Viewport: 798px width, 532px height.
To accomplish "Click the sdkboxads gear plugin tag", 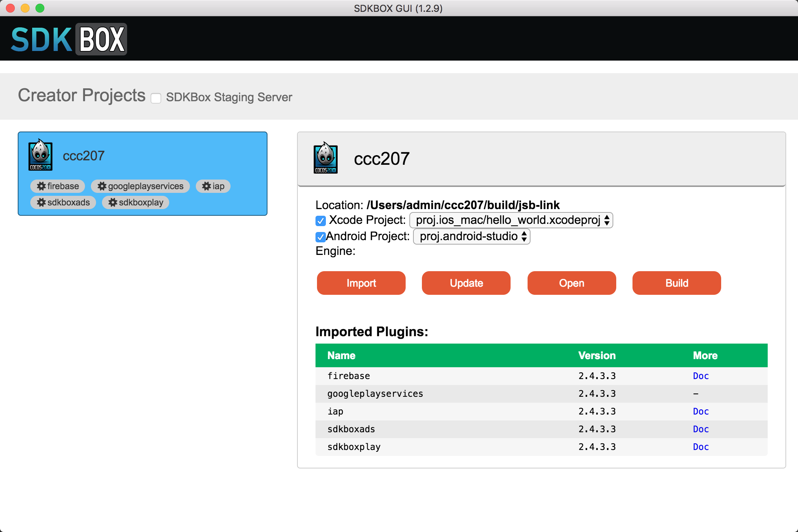I will click(x=63, y=202).
